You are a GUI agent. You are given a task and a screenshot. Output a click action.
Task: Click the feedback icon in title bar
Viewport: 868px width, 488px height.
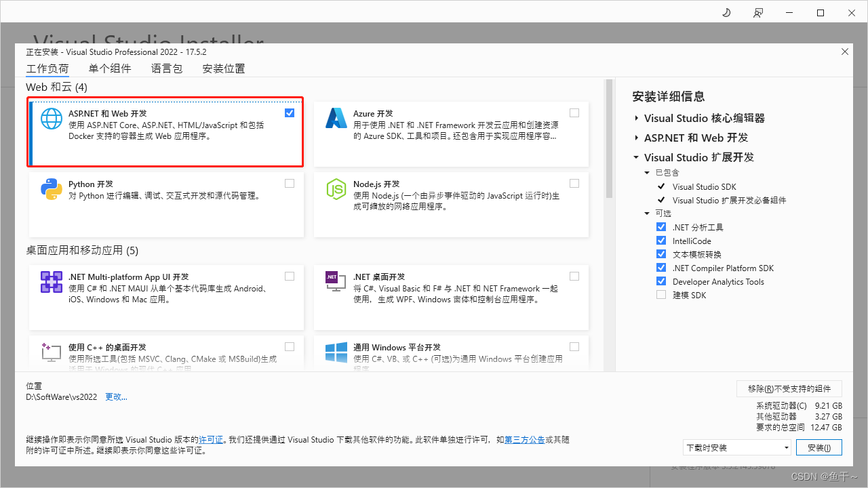click(x=757, y=13)
